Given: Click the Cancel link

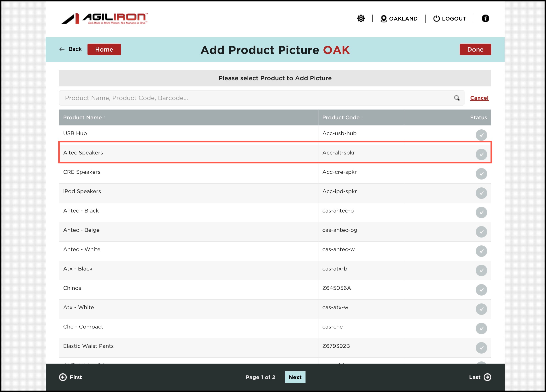Looking at the screenshot, I should click(x=479, y=98).
